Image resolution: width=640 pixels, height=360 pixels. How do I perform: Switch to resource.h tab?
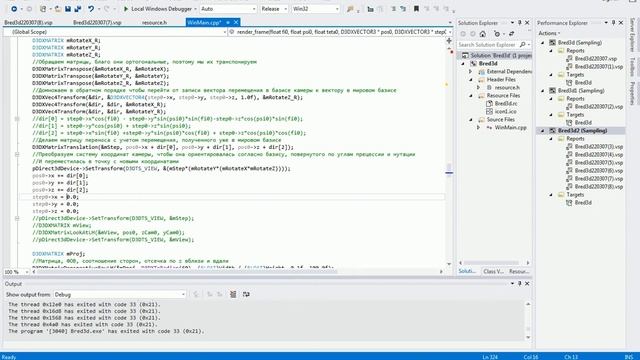pyautogui.click(x=154, y=22)
